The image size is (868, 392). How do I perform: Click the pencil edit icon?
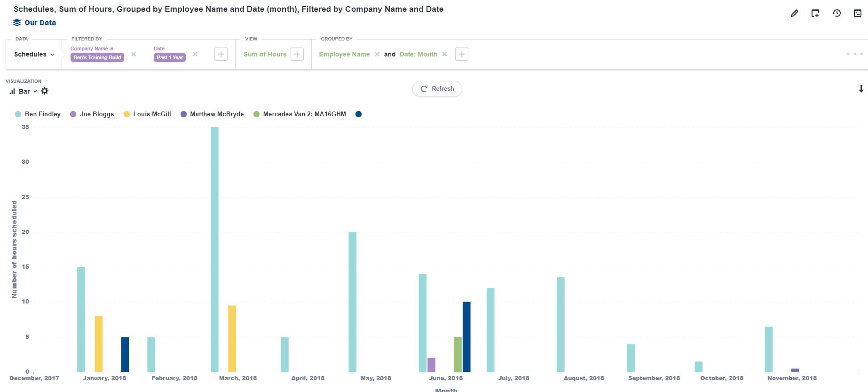(x=794, y=13)
